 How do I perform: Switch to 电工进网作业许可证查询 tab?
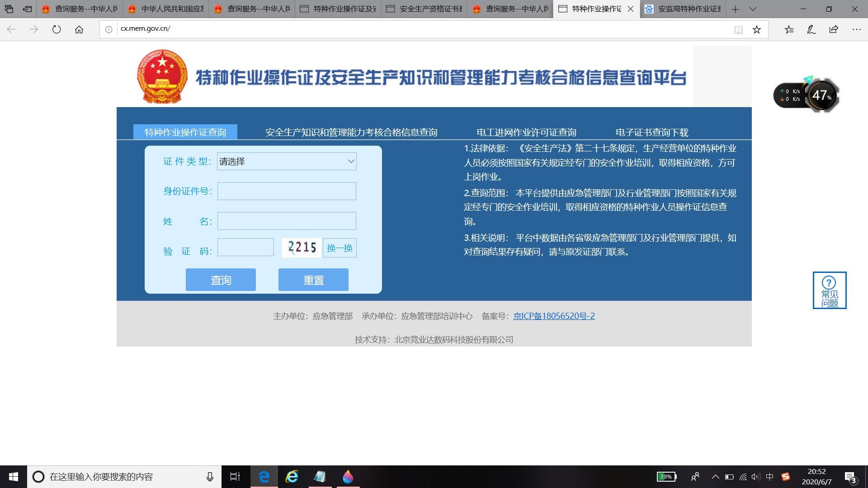click(x=526, y=132)
